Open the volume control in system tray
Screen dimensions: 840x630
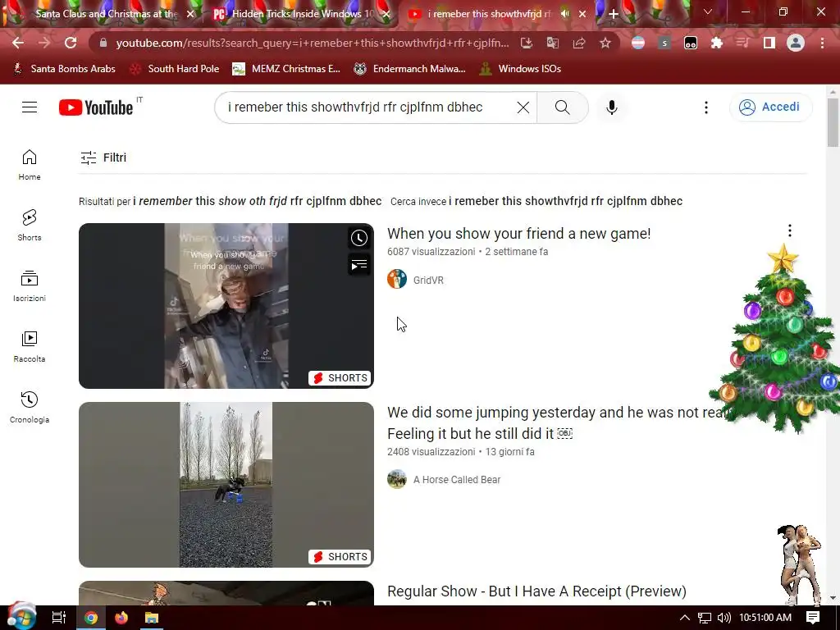(x=724, y=618)
